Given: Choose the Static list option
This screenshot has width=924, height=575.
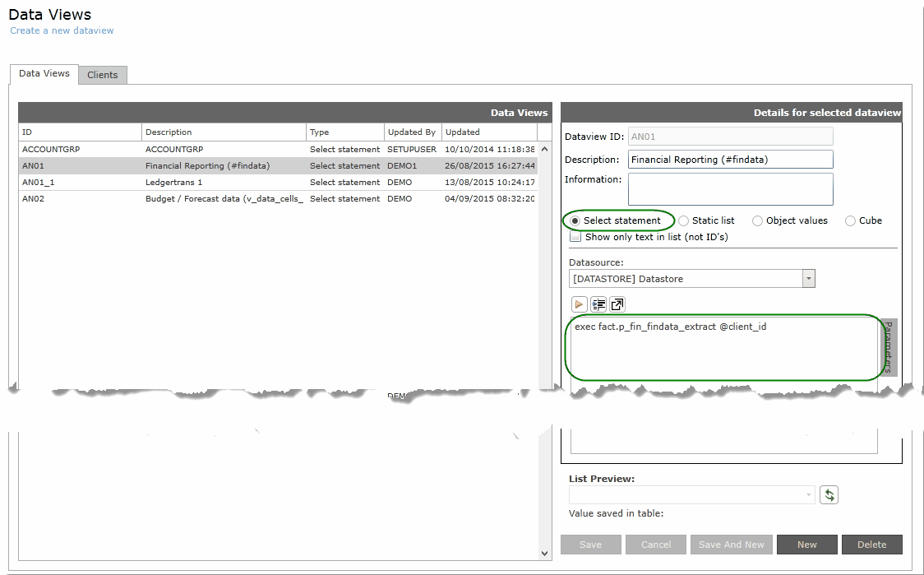Looking at the screenshot, I should pos(684,220).
